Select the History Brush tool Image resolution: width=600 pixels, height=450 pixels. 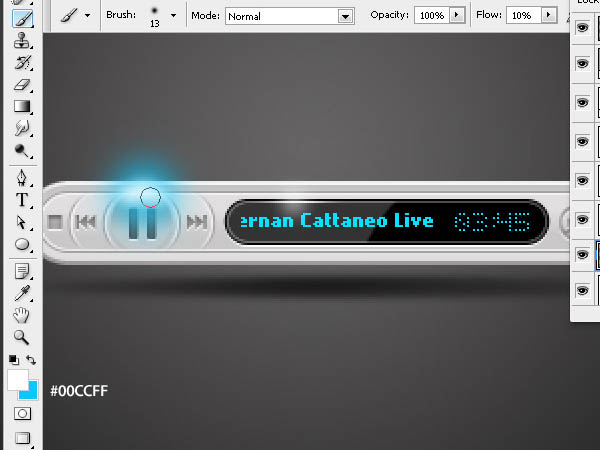[22, 62]
